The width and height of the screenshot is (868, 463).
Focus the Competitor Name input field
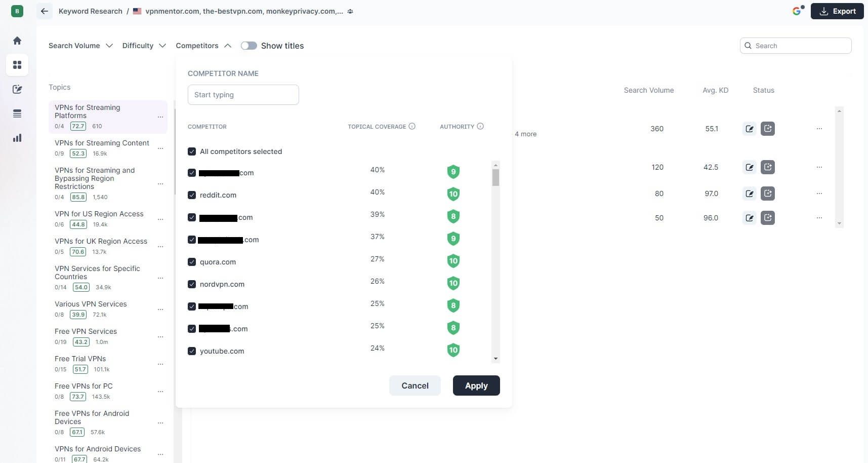[243, 95]
